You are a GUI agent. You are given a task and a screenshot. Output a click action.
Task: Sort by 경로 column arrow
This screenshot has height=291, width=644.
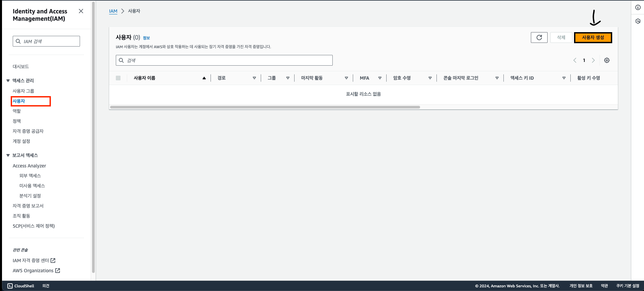tap(254, 78)
